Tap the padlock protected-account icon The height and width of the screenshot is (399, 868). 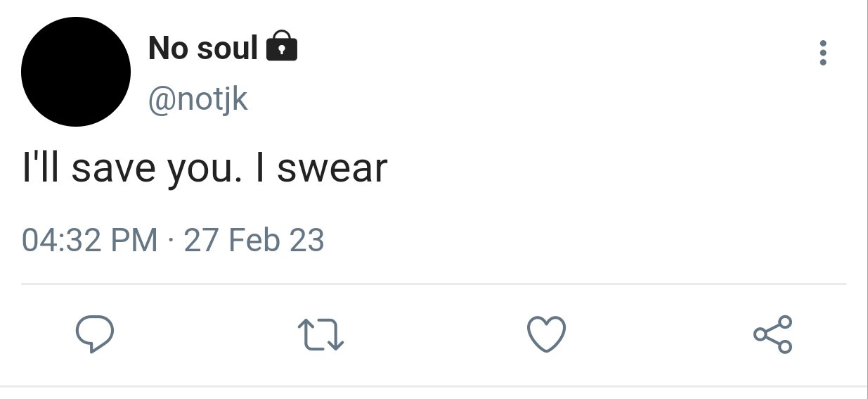283,47
